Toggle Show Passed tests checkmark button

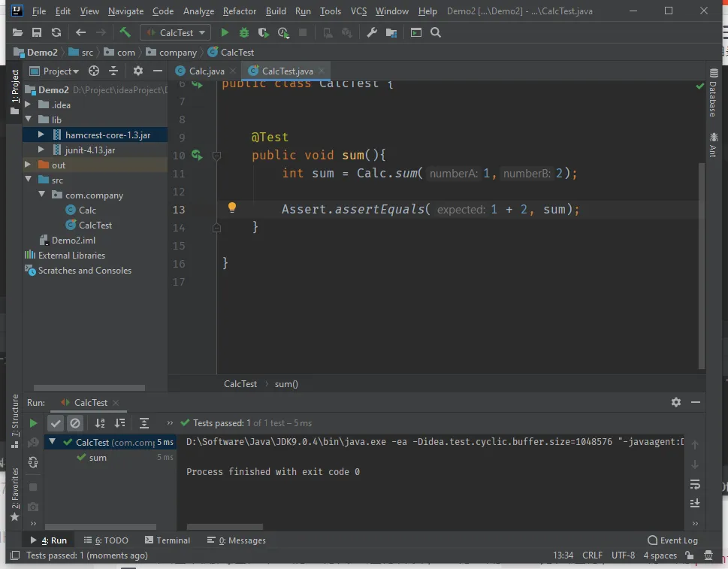(x=56, y=423)
